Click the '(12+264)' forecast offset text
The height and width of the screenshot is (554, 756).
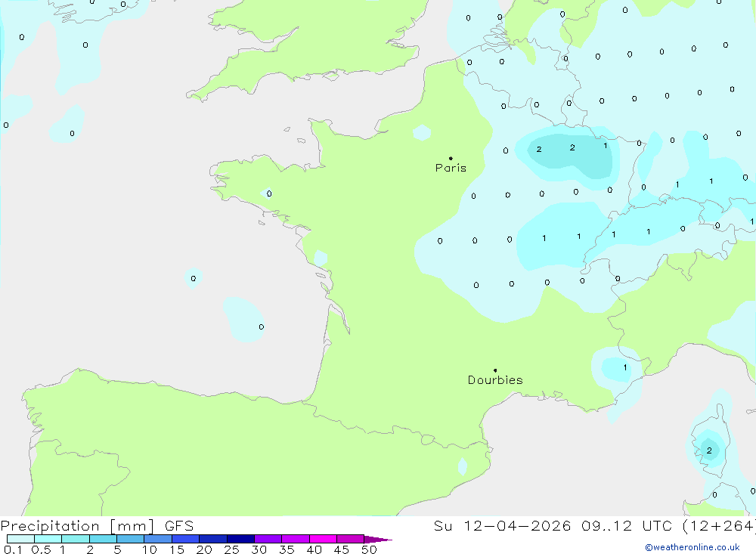718,526
